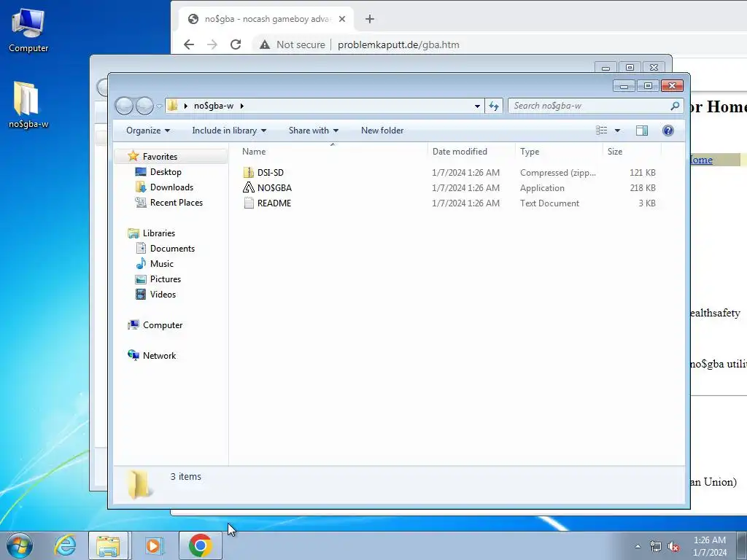The width and height of the screenshot is (747, 560).
Task: Expand the view options dropdown arrow
Action: pyautogui.click(x=617, y=131)
